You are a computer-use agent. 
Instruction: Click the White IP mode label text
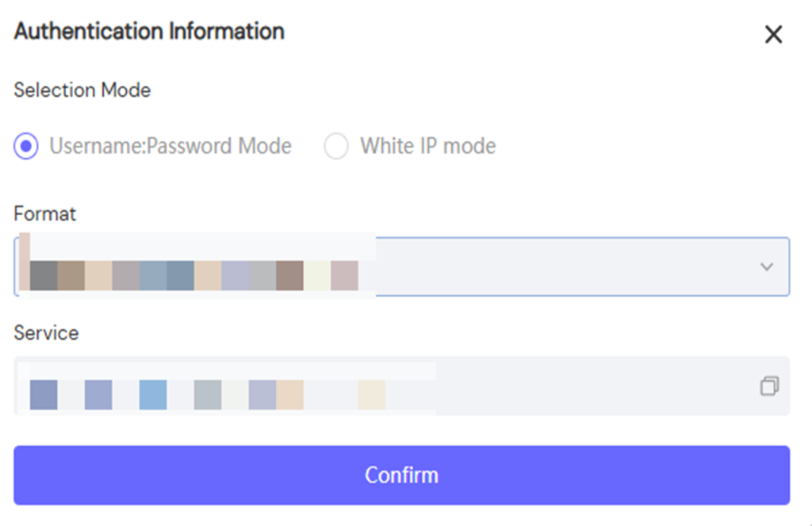[x=427, y=146]
